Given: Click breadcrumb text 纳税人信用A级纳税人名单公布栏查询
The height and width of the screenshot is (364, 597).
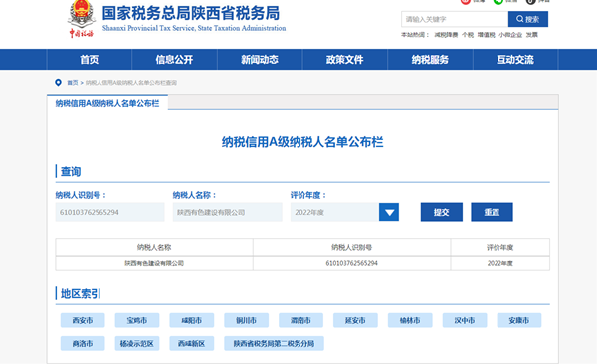Looking at the screenshot, I should pos(131,83).
